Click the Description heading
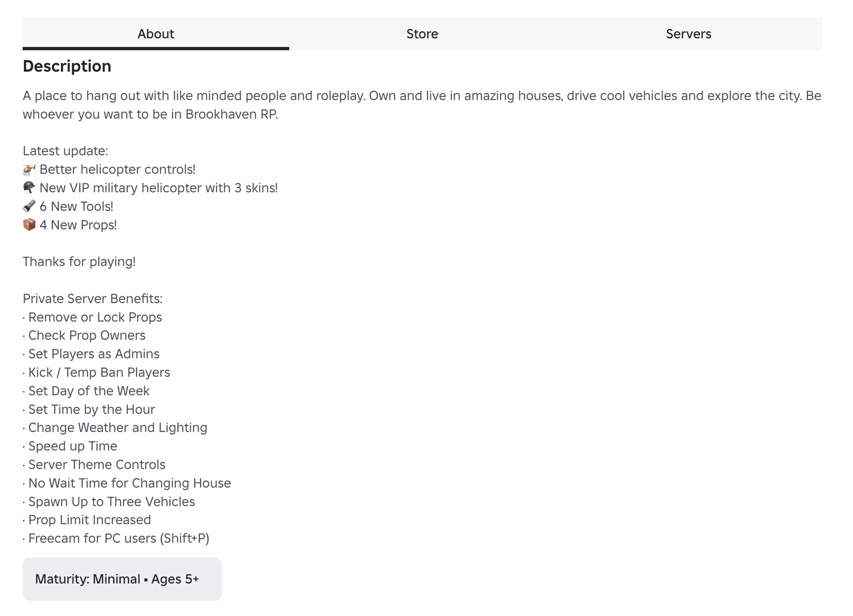The height and width of the screenshot is (616, 853). (x=67, y=66)
